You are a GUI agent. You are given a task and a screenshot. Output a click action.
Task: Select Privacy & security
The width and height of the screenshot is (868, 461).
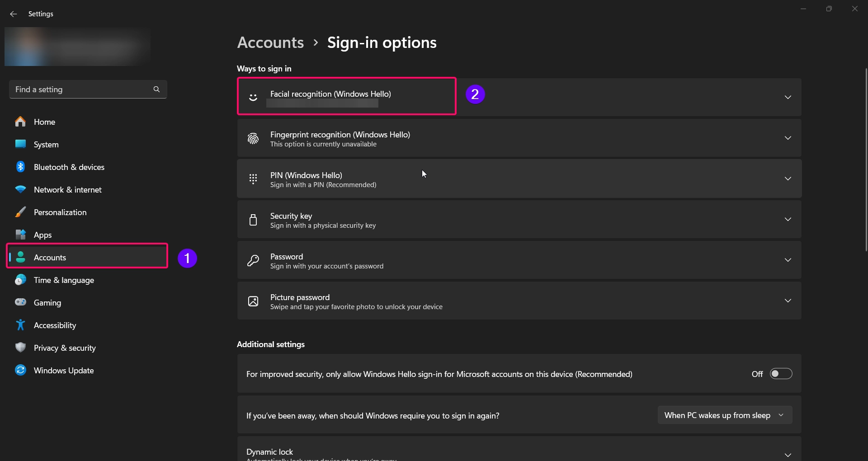click(88, 348)
